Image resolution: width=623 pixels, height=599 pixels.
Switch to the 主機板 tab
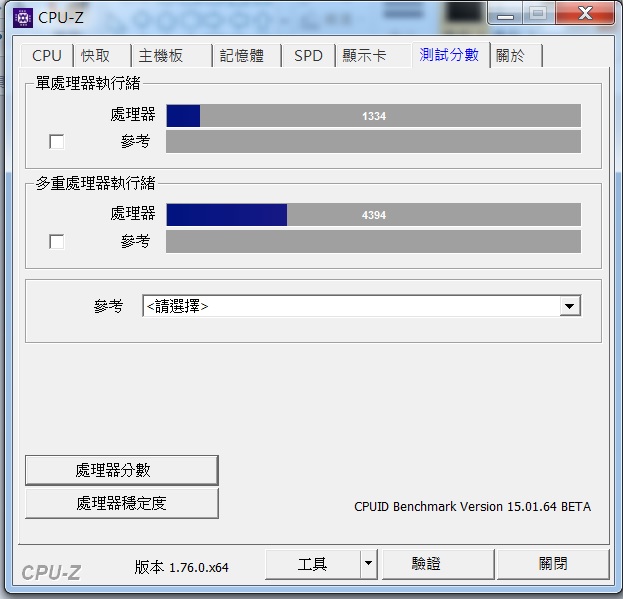(171, 56)
